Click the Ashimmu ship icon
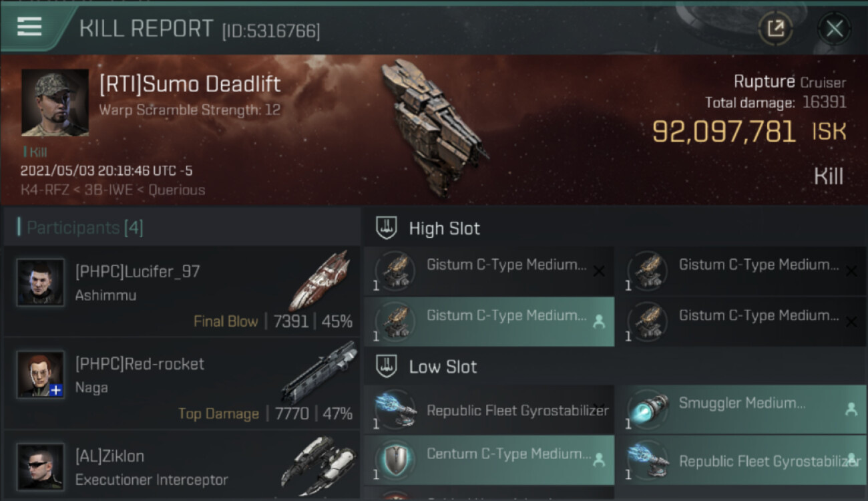868x501 pixels. pos(319,281)
